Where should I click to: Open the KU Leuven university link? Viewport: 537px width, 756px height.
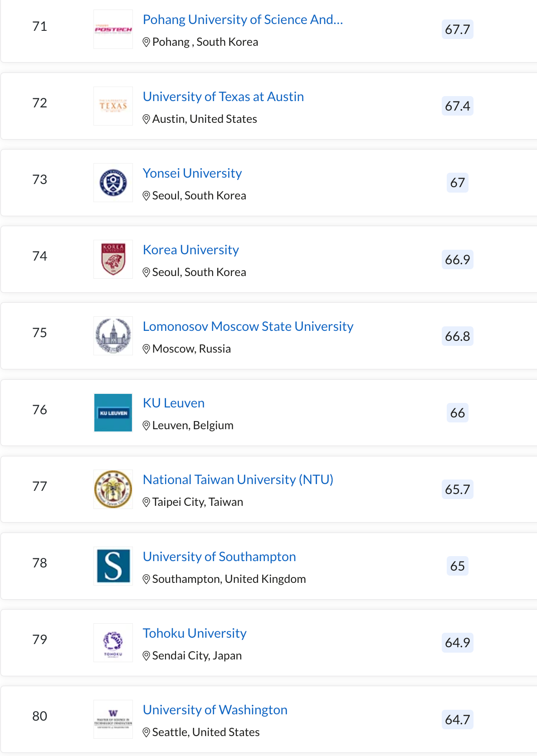(174, 403)
